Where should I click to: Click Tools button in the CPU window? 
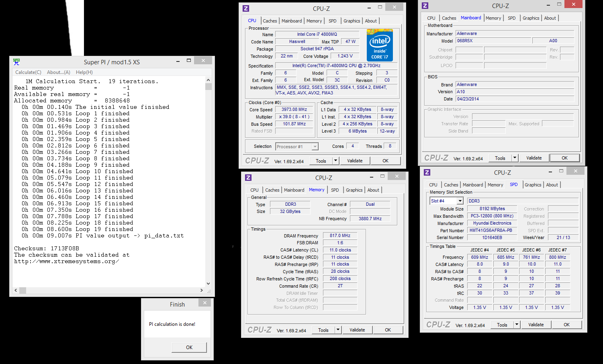click(321, 161)
